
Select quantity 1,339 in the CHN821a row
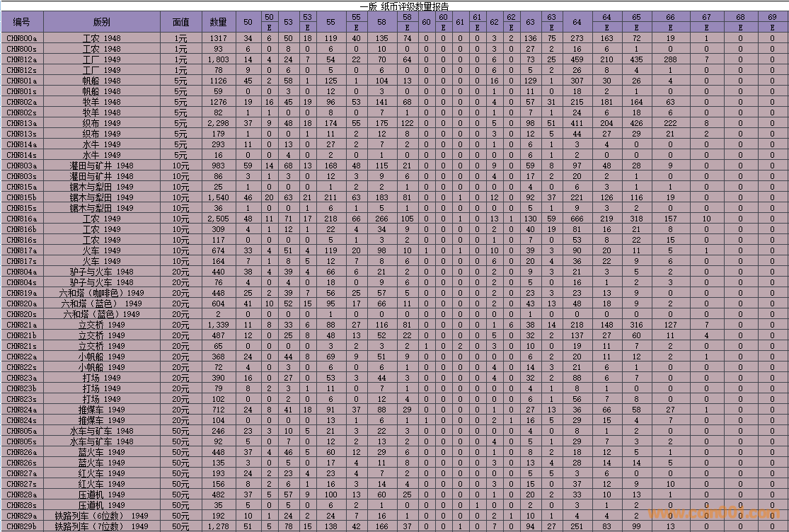[219, 325]
